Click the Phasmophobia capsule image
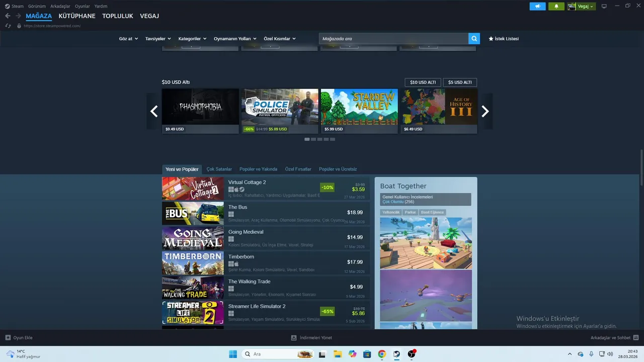 [200, 107]
